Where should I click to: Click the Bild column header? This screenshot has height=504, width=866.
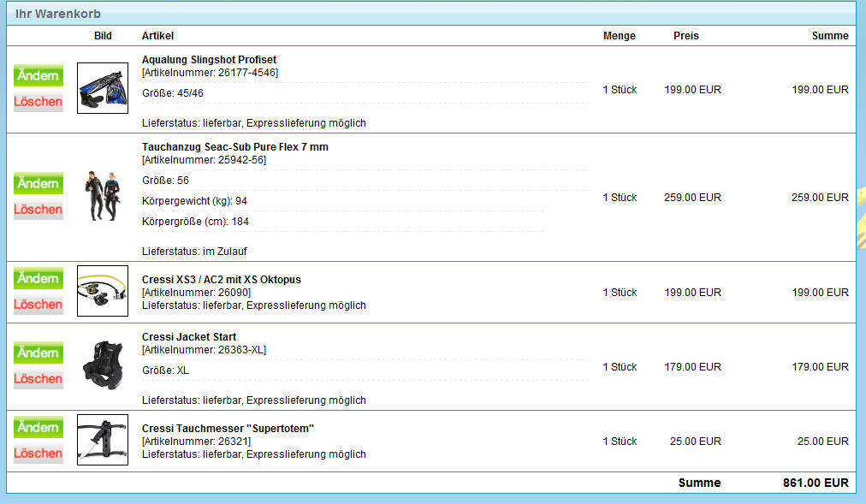pyautogui.click(x=103, y=36)
